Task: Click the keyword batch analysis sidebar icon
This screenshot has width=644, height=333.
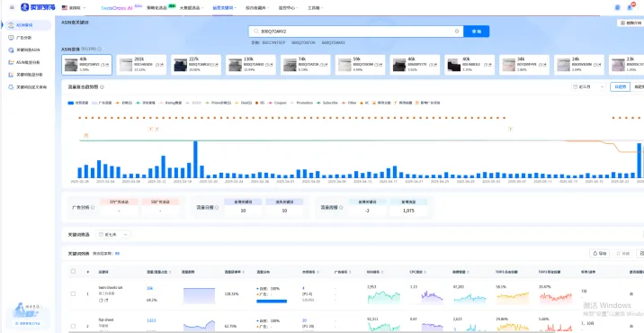Action: point(11,75)
